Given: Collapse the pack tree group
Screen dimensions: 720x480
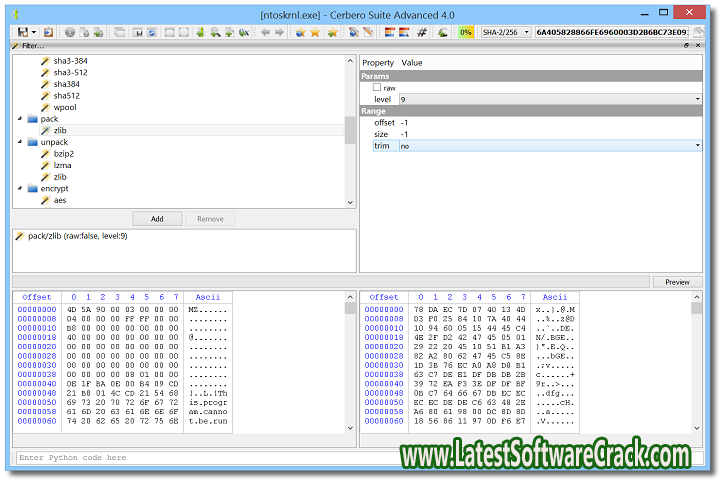Looking at the screenshot, I should click(19, 119).
